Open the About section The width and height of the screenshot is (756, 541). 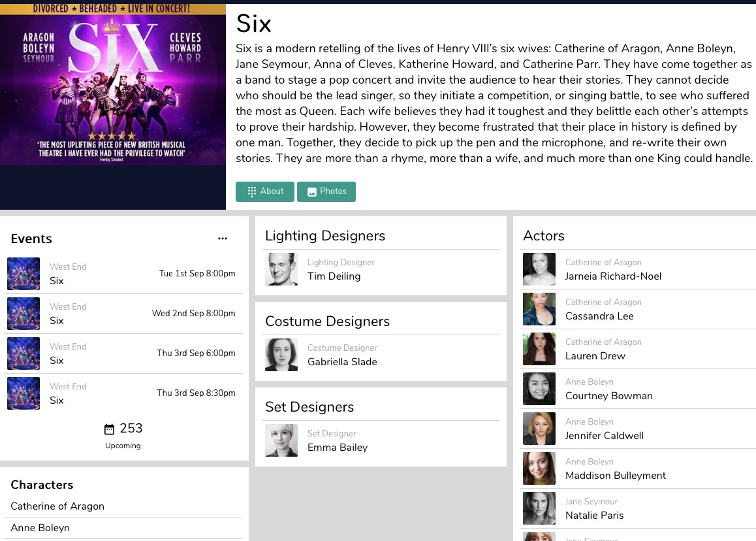coord(265,191)
